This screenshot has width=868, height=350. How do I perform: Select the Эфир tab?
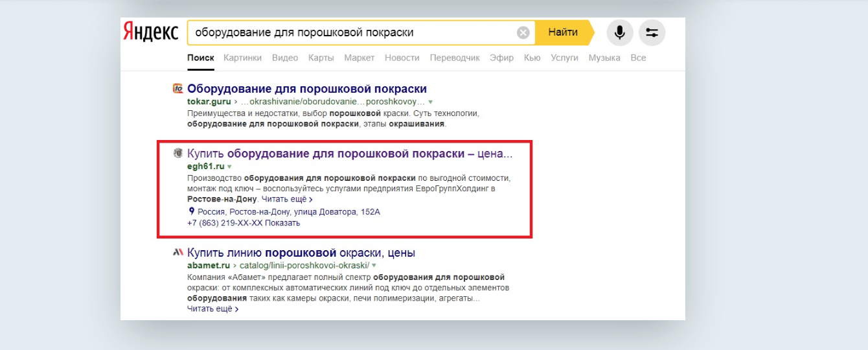[x=502, y=58]
